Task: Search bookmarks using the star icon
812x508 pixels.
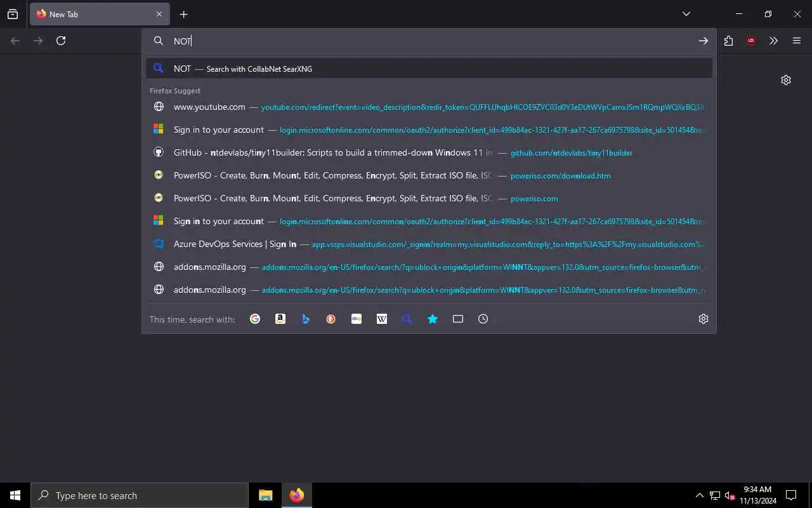Action: click(433, 319)
